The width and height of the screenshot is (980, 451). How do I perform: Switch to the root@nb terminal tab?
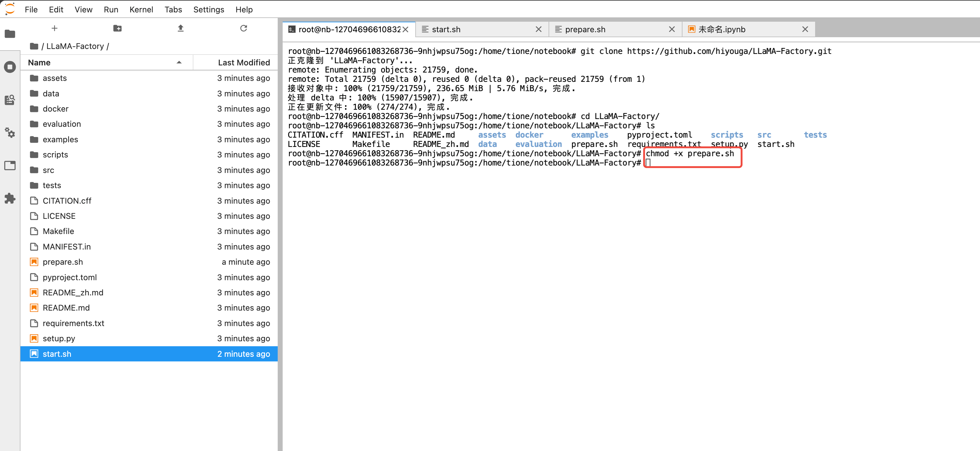pyautogui.click(x=348, y=29)
